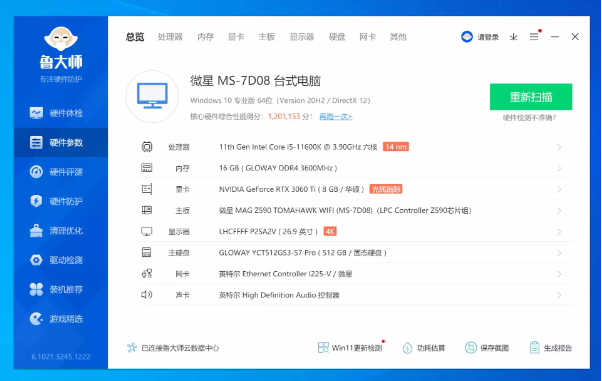Click the score value 1,201,153
Screen dimensions: 602x381
284,116
